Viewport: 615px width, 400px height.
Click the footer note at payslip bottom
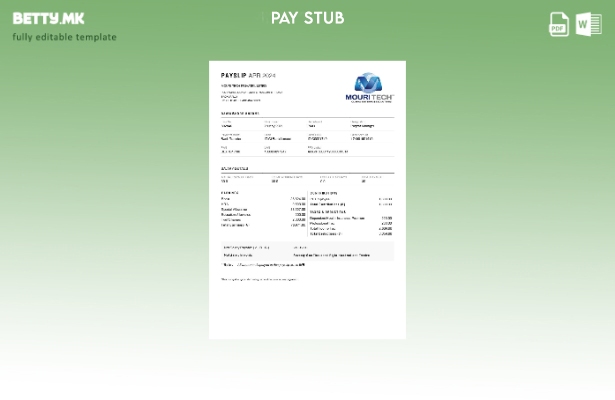258,279
